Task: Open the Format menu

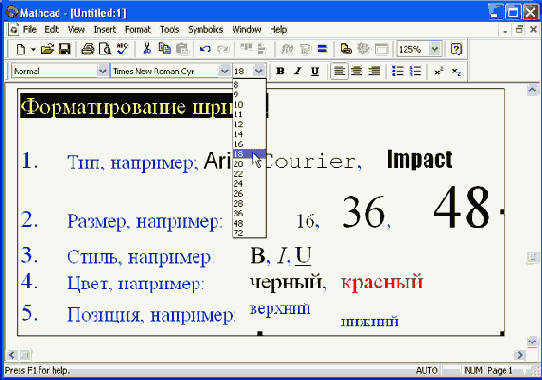Action: tap(138, 30)
